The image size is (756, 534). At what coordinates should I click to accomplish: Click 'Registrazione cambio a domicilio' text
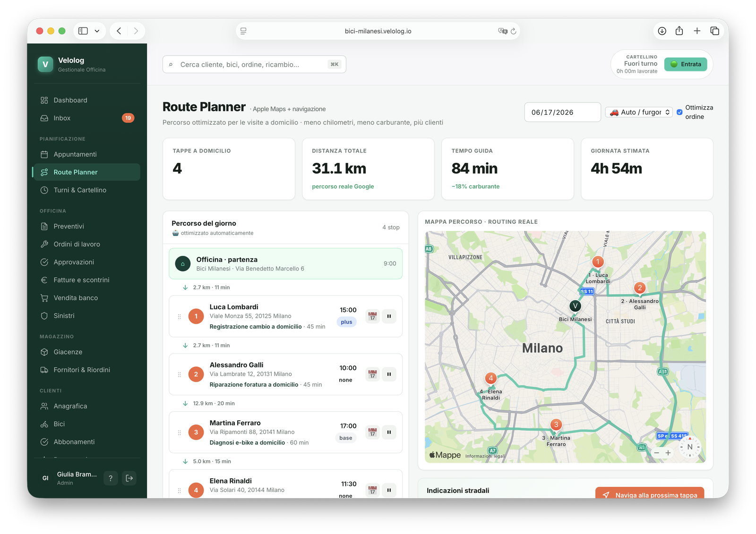[x=256, y=327]
